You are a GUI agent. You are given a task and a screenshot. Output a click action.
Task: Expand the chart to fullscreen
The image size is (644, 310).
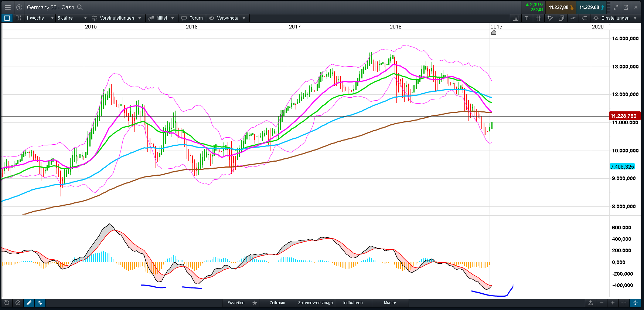click(x=616, y=7)
